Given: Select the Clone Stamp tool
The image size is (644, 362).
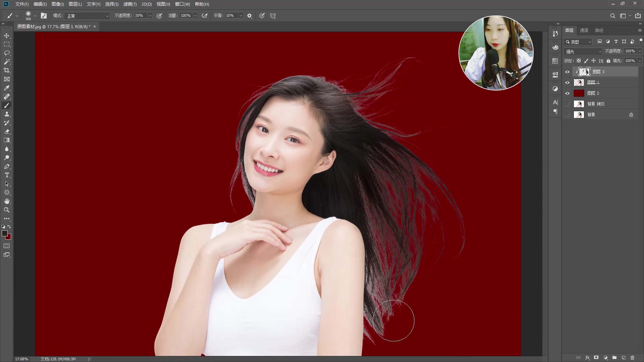Looking at the screenshot, I should 7,114.
